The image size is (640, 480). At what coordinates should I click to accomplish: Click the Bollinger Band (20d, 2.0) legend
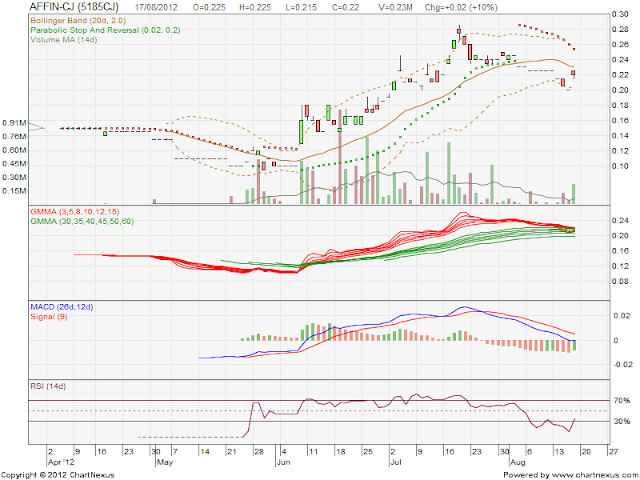coord(78,20)
